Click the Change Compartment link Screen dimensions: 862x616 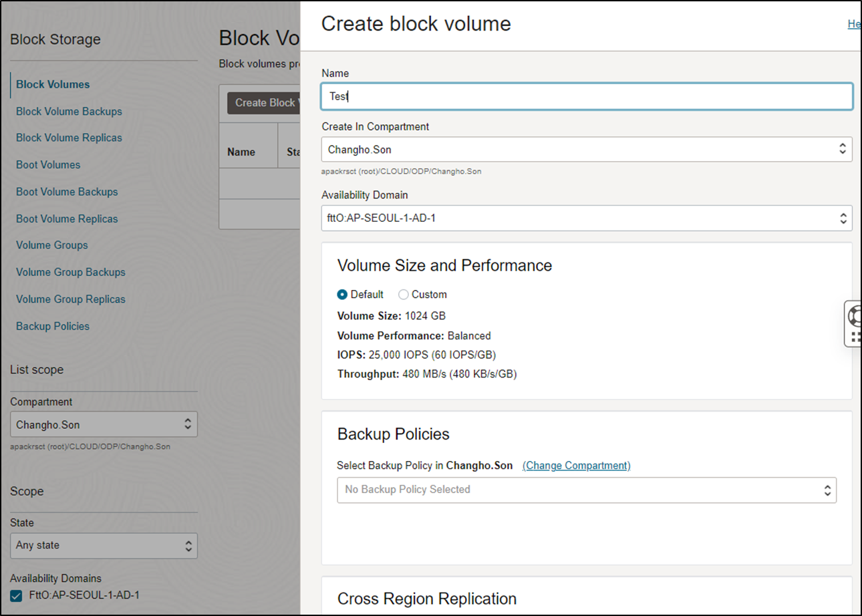(x=576, y=466)
